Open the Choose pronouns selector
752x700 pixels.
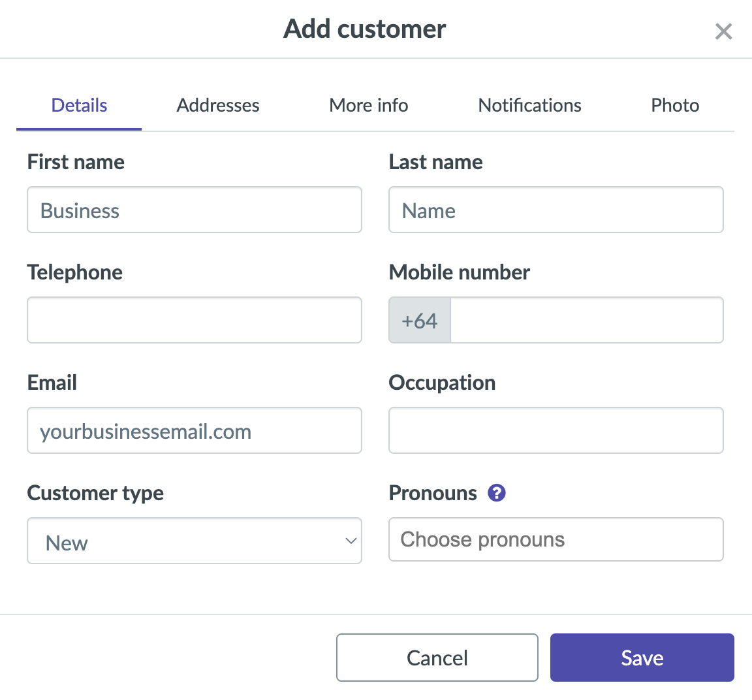pos(556,539)
